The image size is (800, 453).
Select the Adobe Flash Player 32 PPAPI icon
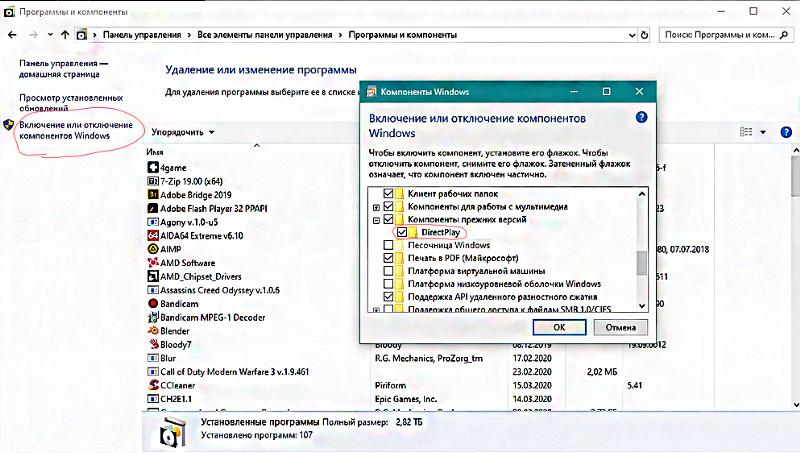coord(153,208)
